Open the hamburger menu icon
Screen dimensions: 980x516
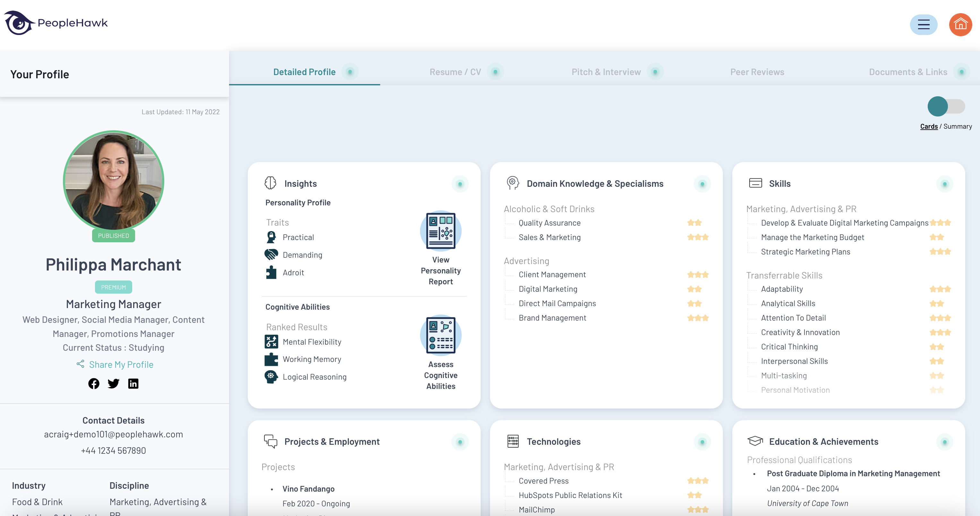tap(924, 24)
